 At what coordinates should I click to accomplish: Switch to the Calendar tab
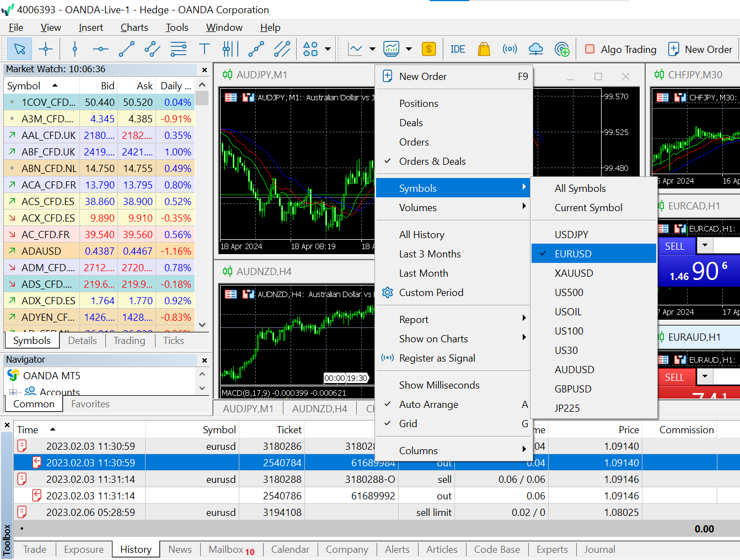[x=290, y=550]
